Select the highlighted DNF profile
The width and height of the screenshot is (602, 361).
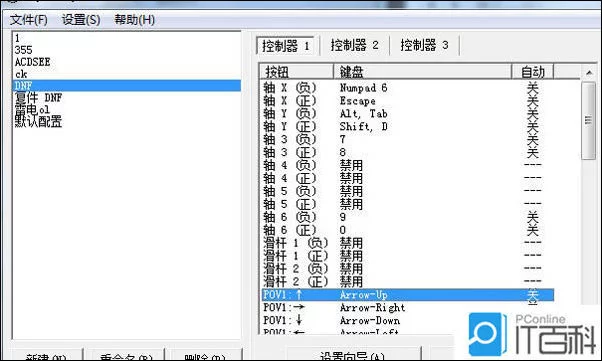[127, 86]
